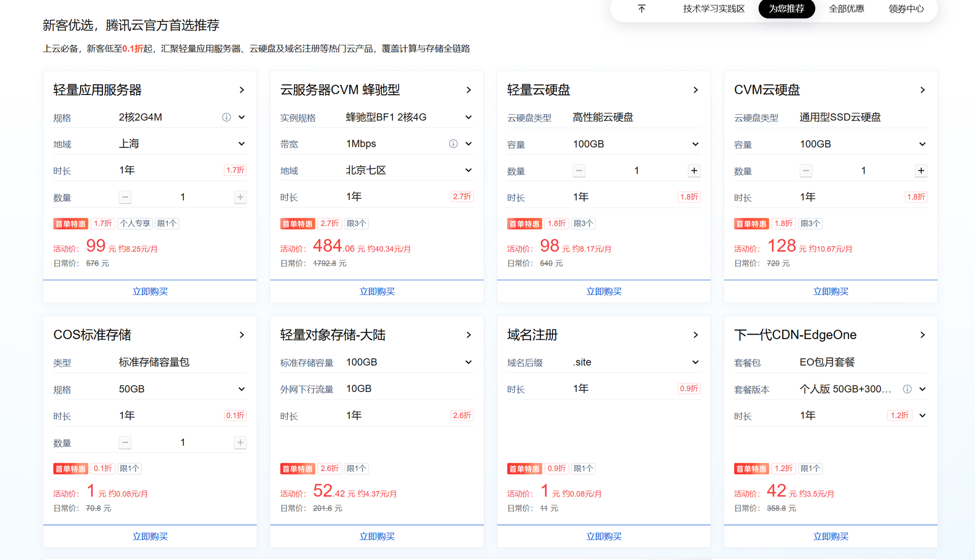This screenshot has width=975, height=560.
Task: Open 领券中心 tab
Action: click(x=906, y=9)
